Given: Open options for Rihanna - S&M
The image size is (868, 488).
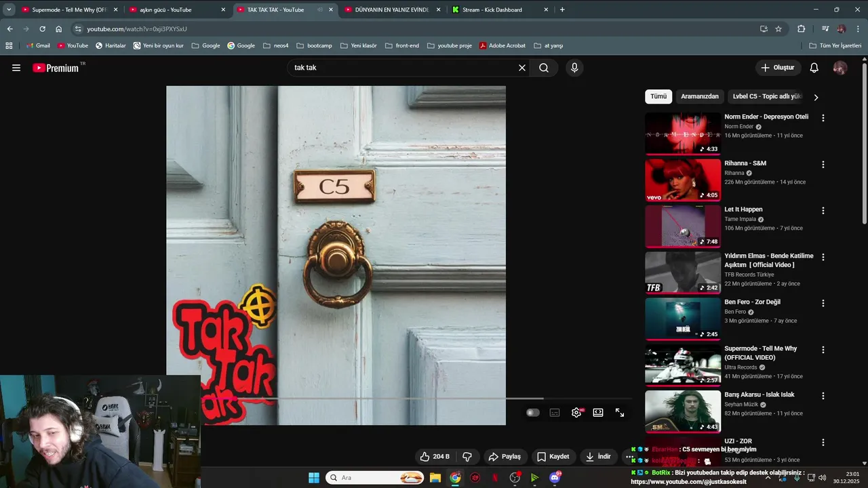Looking at the screenshot, I should pos(823,164).
